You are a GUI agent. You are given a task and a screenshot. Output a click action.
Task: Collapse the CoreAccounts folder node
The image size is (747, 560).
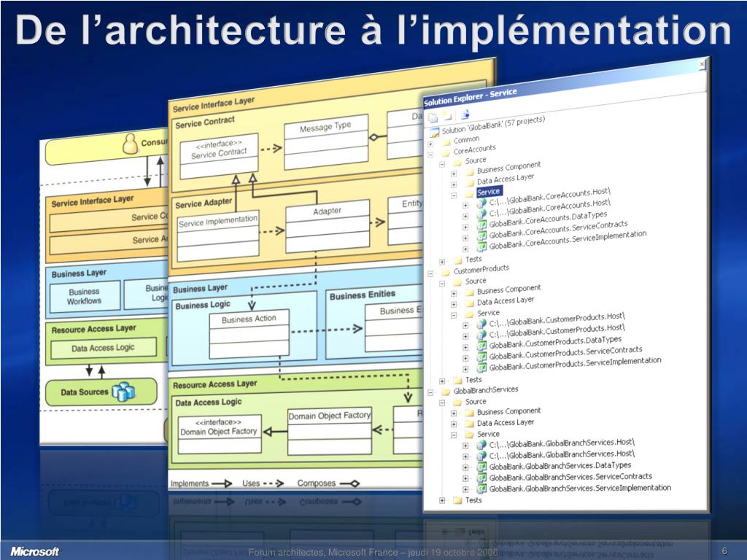[x=430, y=155]
